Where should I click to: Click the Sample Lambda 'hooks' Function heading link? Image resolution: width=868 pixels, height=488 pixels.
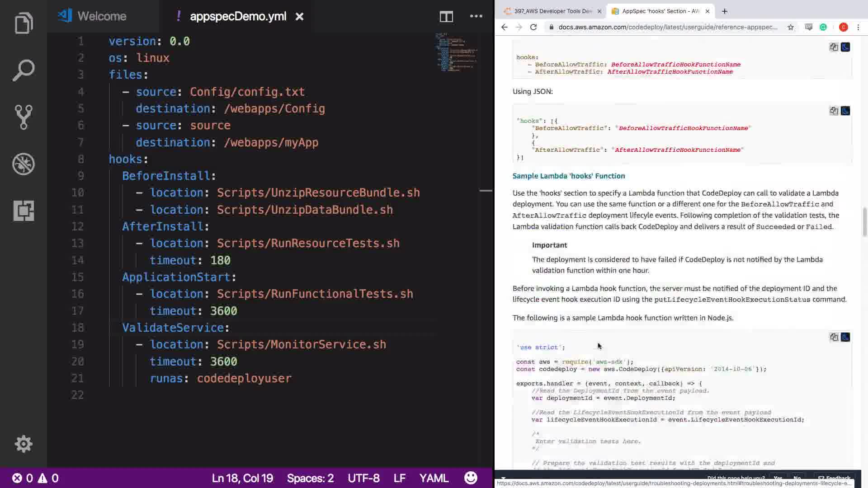[x=568, y=176]
